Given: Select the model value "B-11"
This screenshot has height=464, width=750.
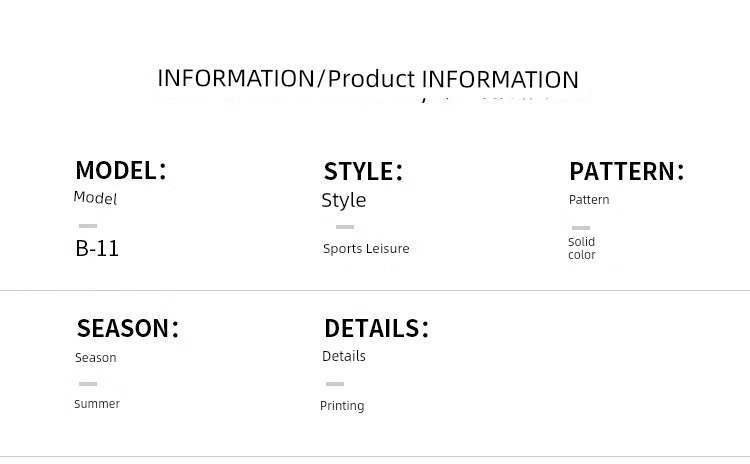Looking at the screenshot, I should tap(97, 249).
